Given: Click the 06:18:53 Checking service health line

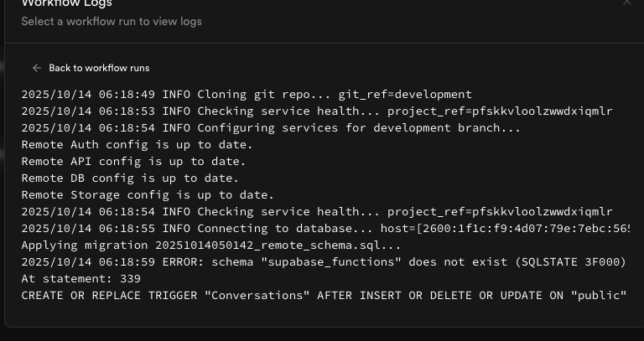Looking at the screenshot, I should pyautogui.click(x=317, y=111).
